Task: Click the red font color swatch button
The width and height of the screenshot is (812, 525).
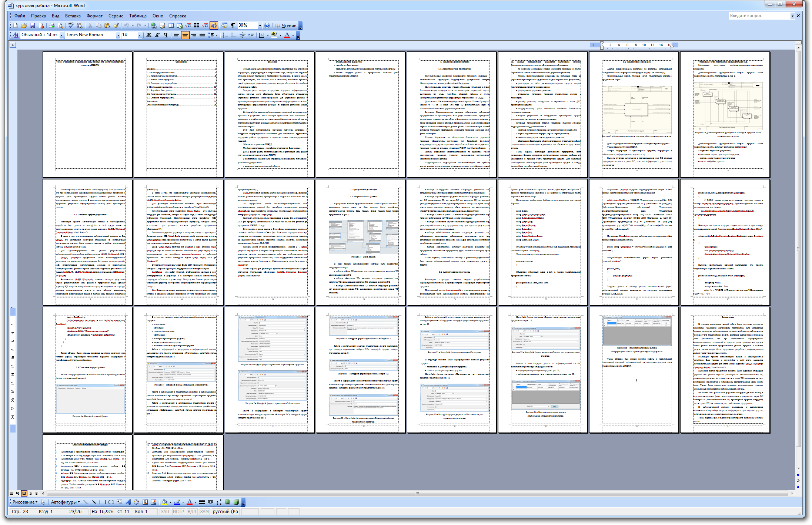Action: tap(287, 35)
